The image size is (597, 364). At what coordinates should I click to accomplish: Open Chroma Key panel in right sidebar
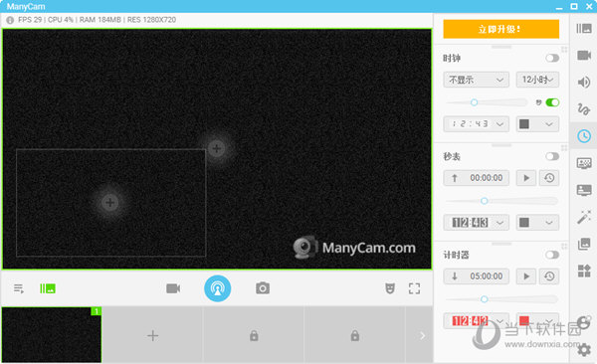(584, 163)
